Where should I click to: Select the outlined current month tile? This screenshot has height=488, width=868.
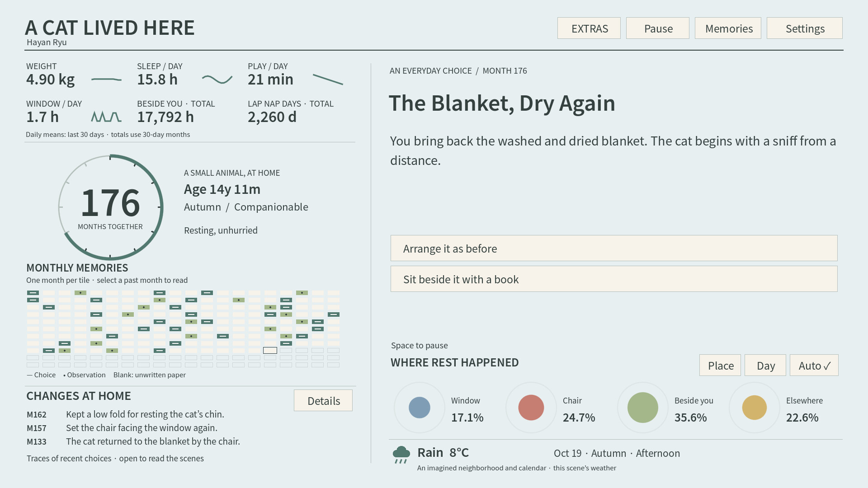270,350
